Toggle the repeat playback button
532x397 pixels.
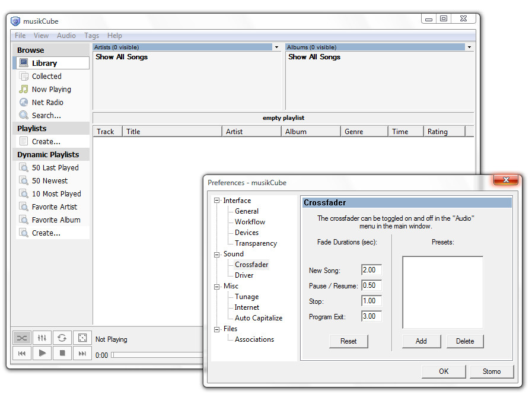click(x=62, y=338)
